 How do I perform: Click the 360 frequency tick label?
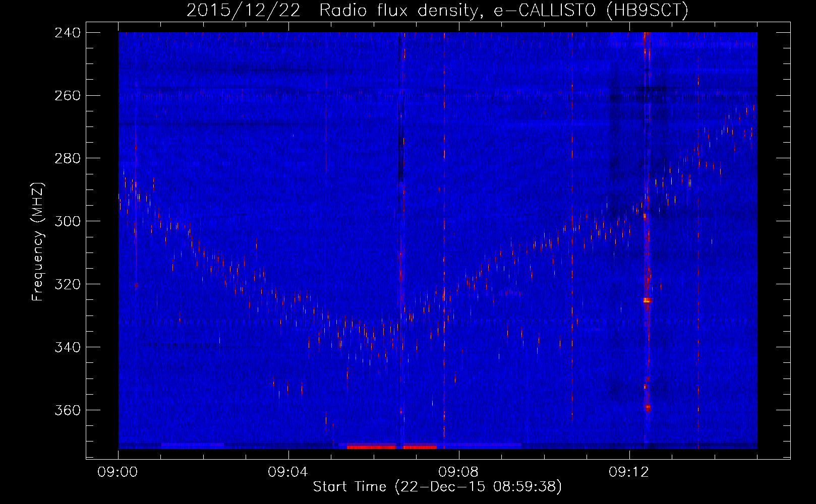68,410
